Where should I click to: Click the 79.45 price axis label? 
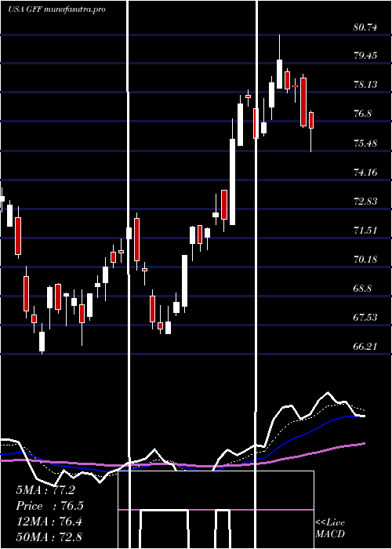point(365,56)
